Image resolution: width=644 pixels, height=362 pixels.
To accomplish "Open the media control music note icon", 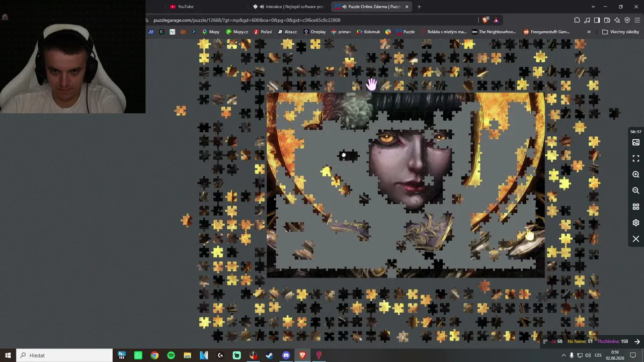I will (587, 20).
